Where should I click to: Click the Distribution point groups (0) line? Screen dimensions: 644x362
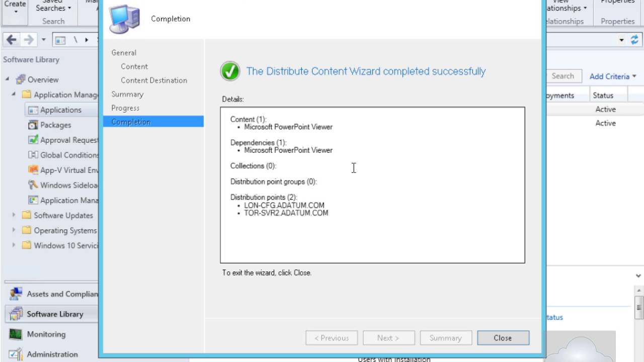[274, 182]
